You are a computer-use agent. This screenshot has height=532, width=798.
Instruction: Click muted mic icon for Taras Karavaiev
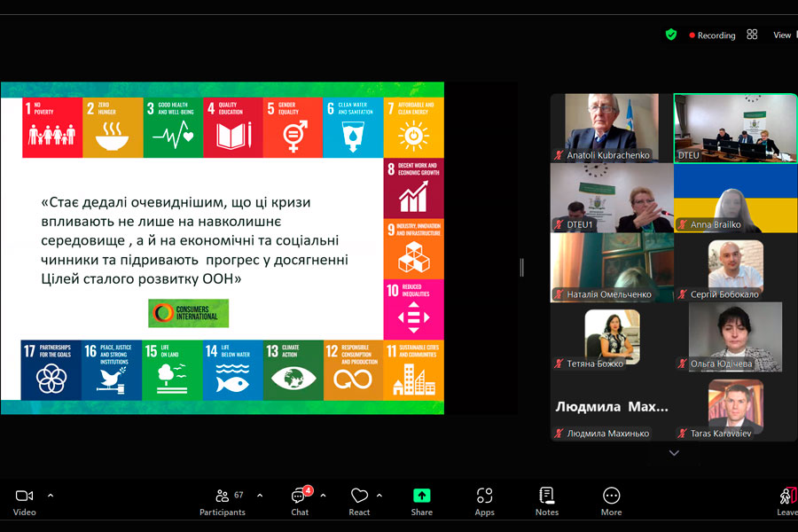683,434
